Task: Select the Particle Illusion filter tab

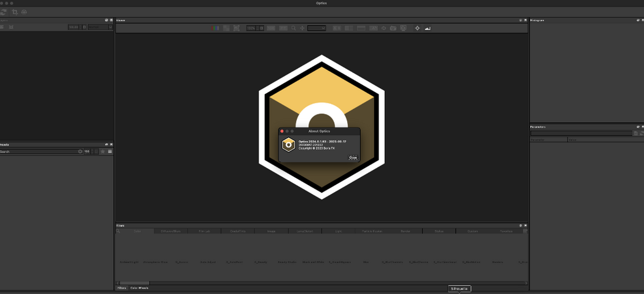Action: (x=372, y=231)
